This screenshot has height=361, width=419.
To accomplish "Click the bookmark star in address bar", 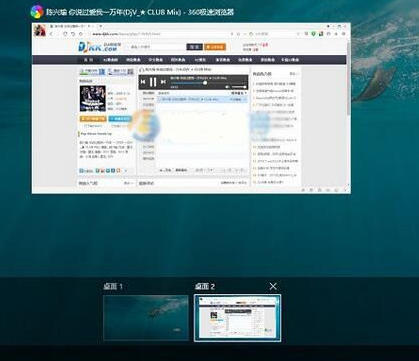I will coord(238,34).
